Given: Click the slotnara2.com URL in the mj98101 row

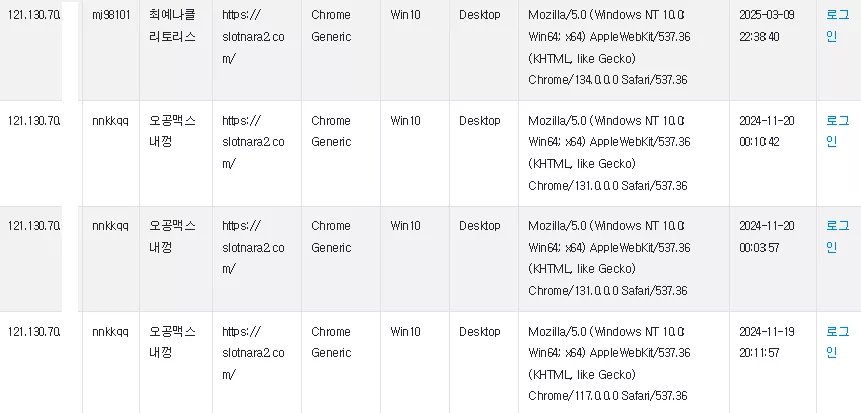Looking at the screenshot, I should pyautogui.click(x=253, y=37).
